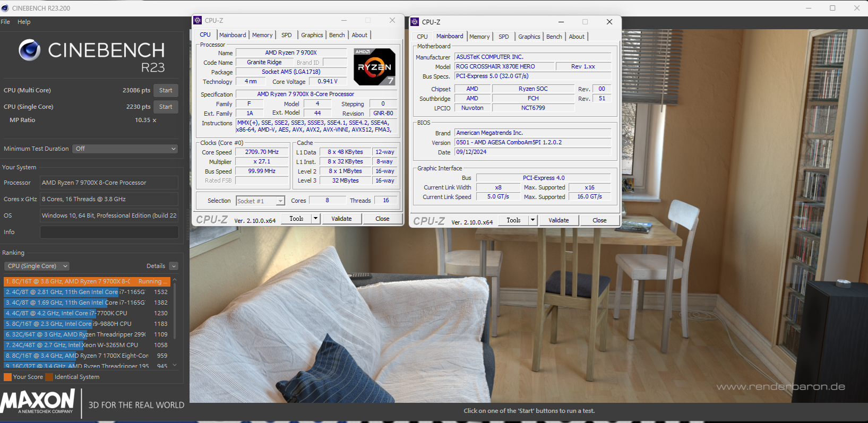
Task: Switch to About tab in left CPU-Z window
Action: click(359, 35)
